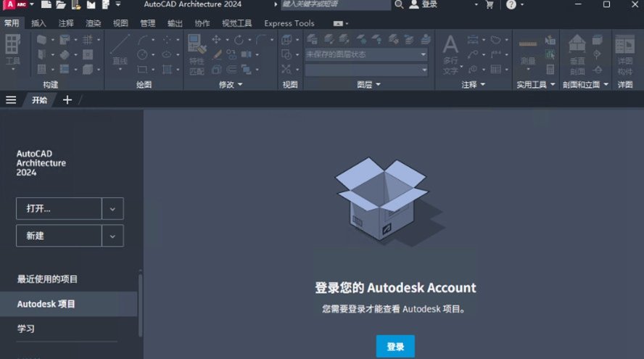Select the Wall tool in 构建 panel
This screenshot has height=359, width=644.
(41, 39)
